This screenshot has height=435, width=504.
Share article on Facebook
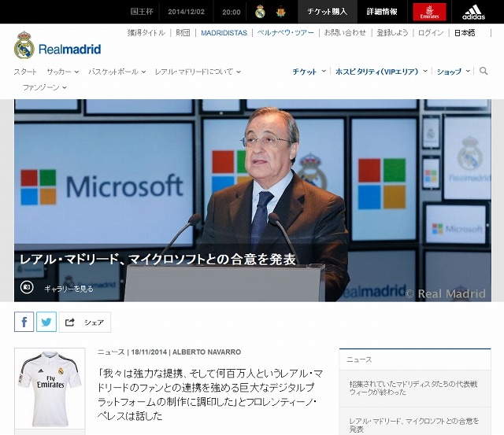click(x=24, y=322)
